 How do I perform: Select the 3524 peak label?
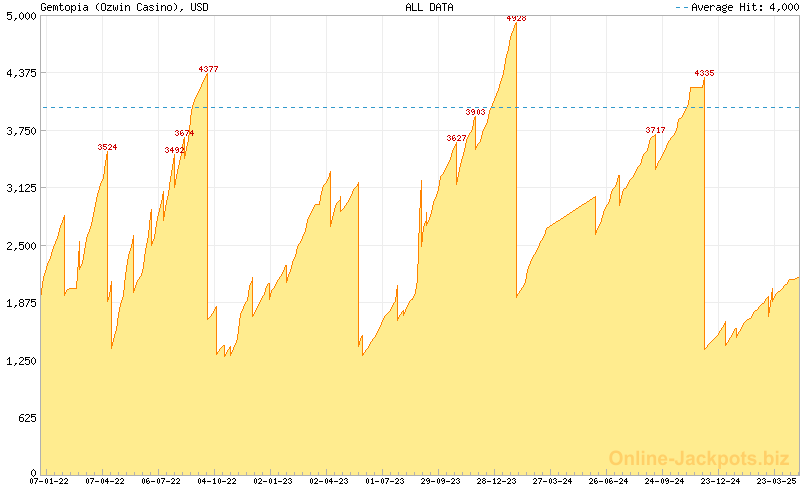(107, 147)
